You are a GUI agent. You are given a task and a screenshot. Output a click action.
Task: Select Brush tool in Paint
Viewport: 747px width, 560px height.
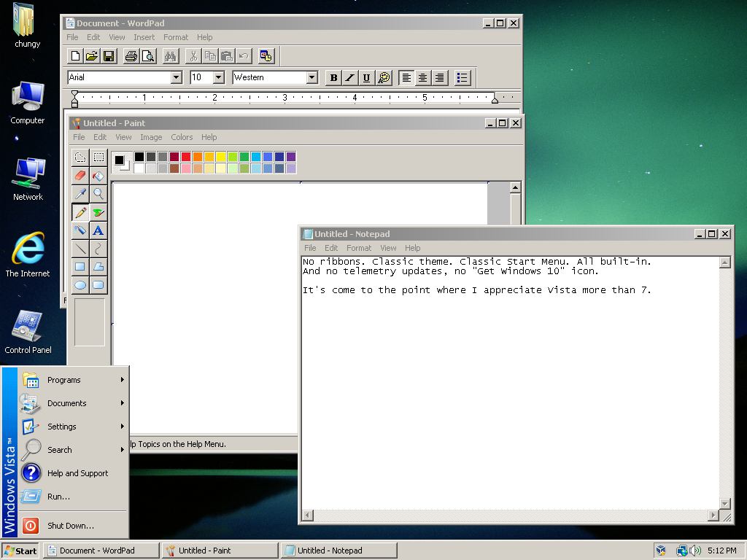98,212
